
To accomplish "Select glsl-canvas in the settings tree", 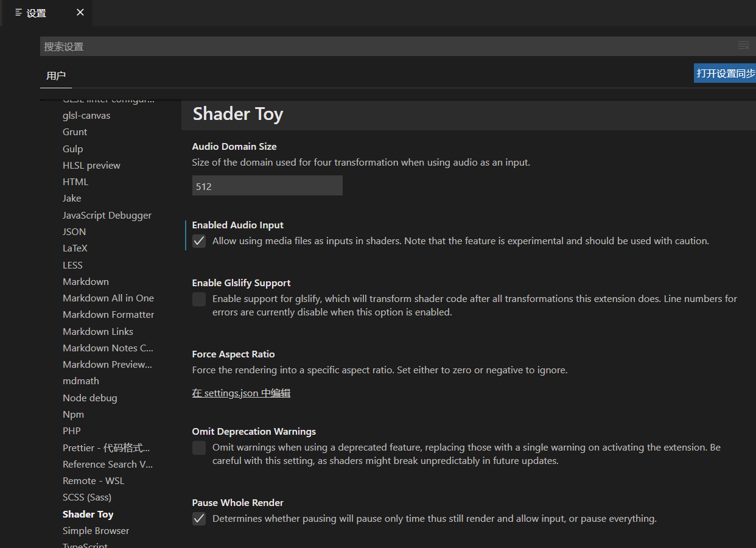I will tap(86, 116).
